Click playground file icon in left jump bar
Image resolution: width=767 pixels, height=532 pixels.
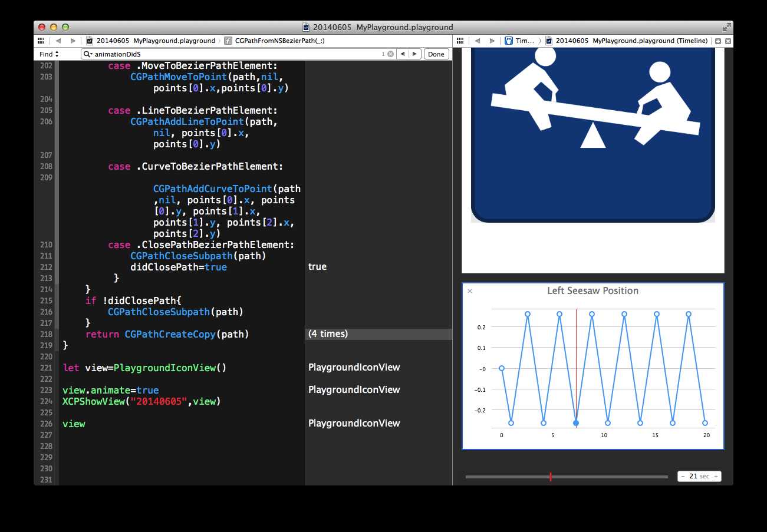(90, 41)
